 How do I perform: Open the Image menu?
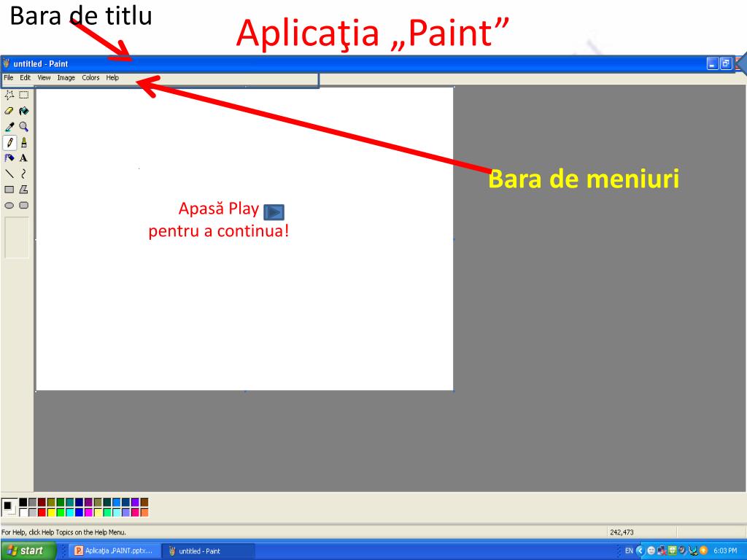point(66,77)
